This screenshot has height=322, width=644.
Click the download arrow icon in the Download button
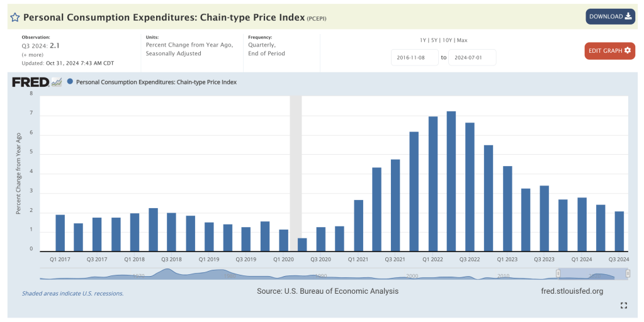628,16
